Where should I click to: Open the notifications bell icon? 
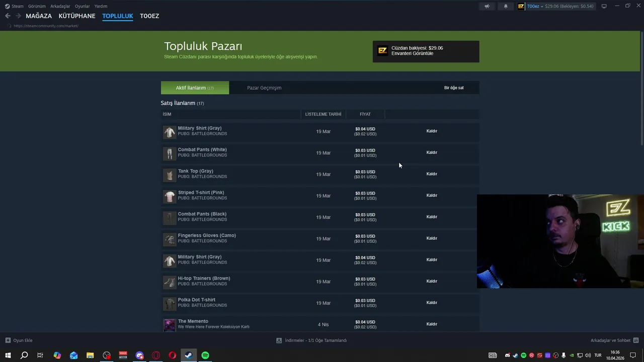click(x=506, y=6)
